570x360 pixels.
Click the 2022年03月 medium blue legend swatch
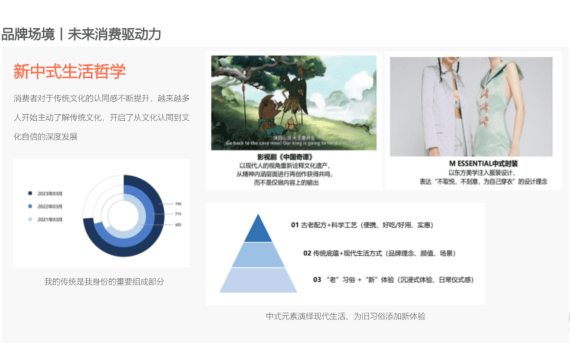click(x=30, y=206)
